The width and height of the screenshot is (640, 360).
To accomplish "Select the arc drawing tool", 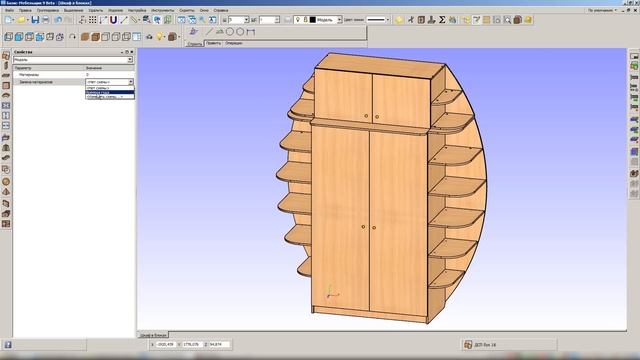I will click(x=220, y=31).
